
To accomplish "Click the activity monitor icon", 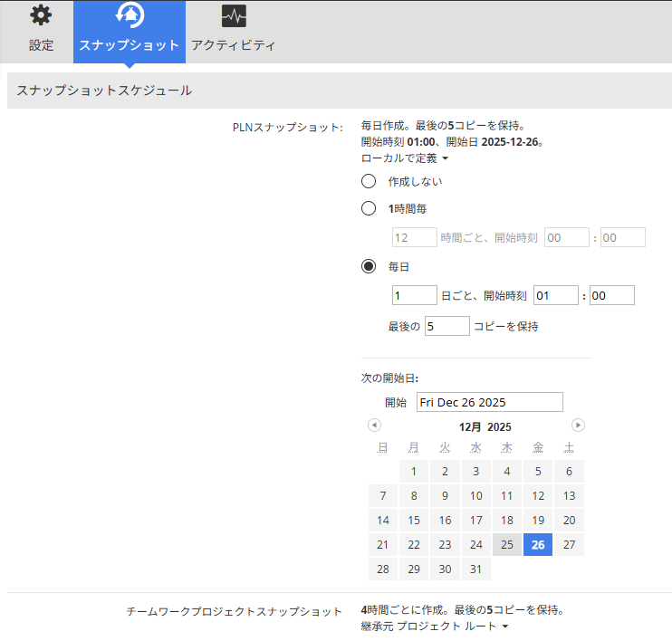I will pos(234,16).
